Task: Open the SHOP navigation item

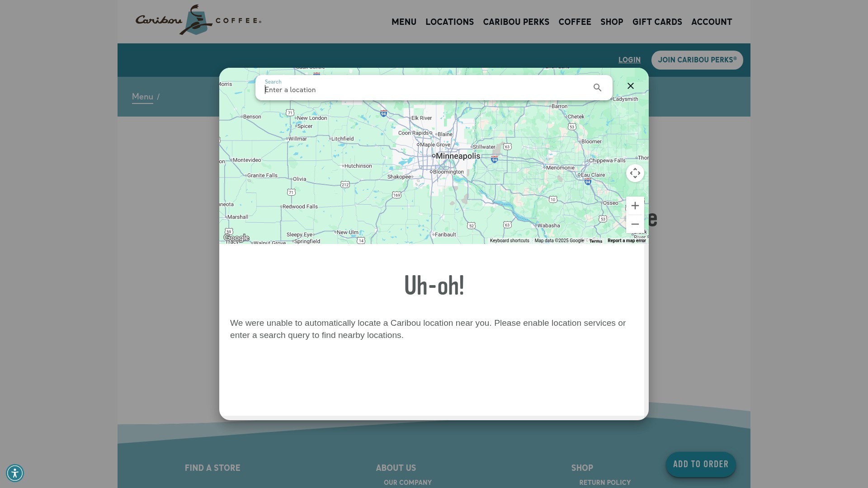Action: 612,22
